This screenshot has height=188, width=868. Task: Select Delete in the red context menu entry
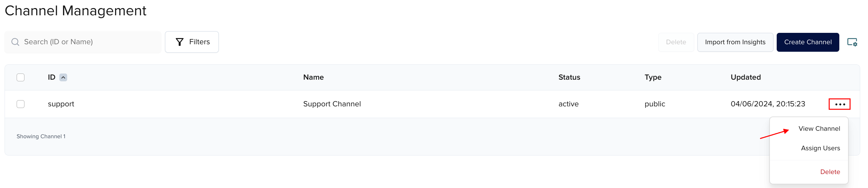(830, 171)
